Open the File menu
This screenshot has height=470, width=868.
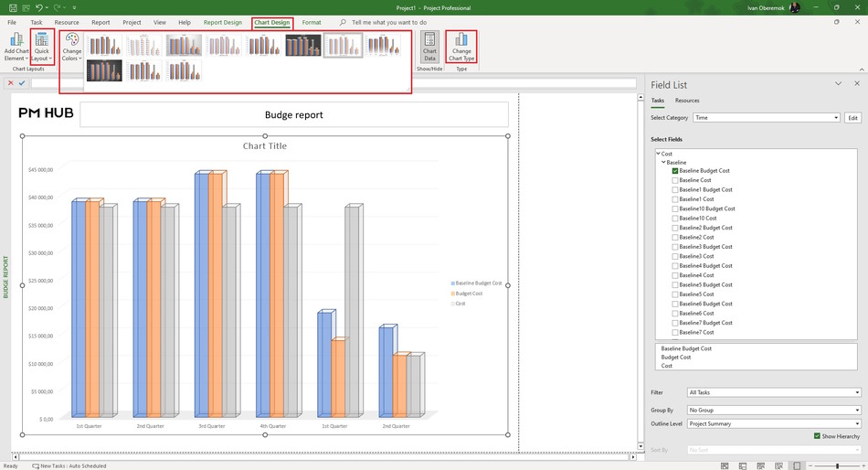coord(12,22)
